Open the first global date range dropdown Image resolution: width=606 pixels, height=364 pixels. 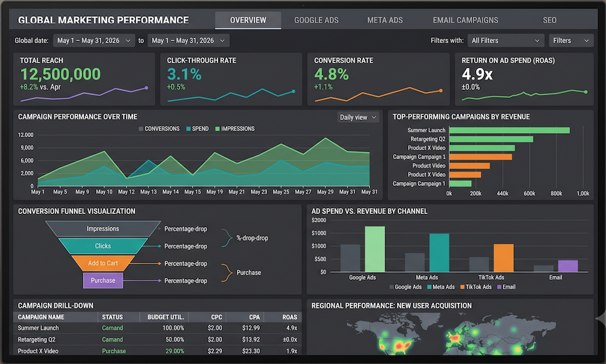pyautogui.click(x=94, y=40)
